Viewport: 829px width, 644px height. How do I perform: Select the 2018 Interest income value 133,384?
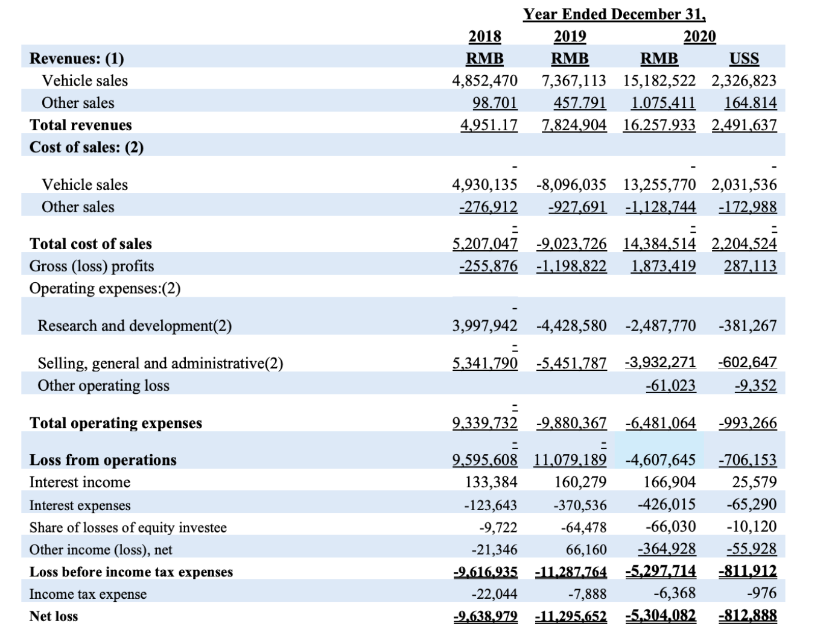click(x=491, y=482)
